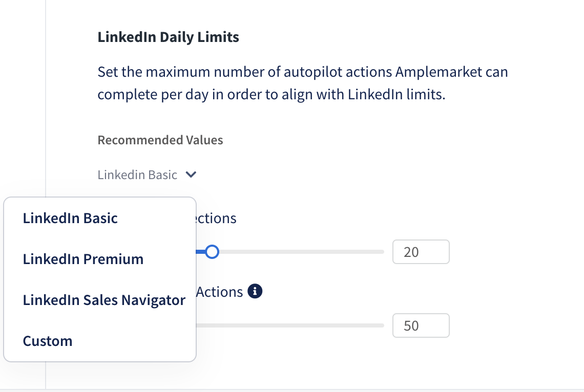
Task: Click the autopilot actions description paragraph
Action: pyautogui.click(x=302, y=83)
